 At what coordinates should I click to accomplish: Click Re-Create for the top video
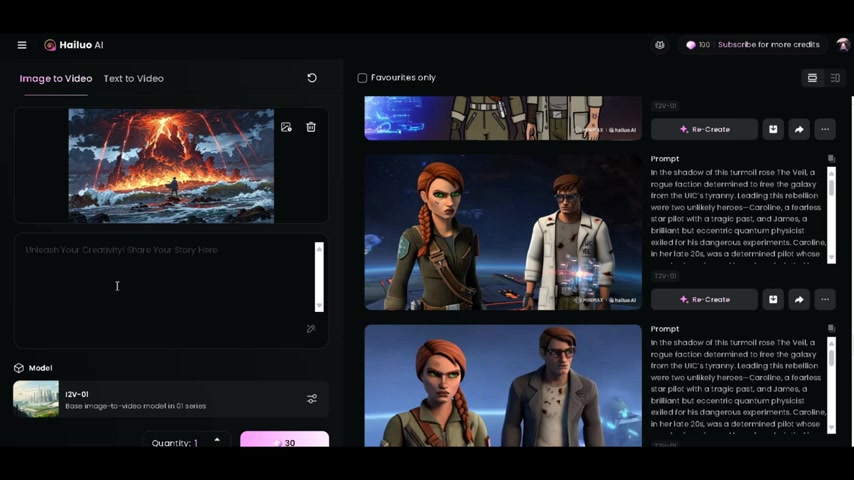pyautogui.click(x=704, y=129)
